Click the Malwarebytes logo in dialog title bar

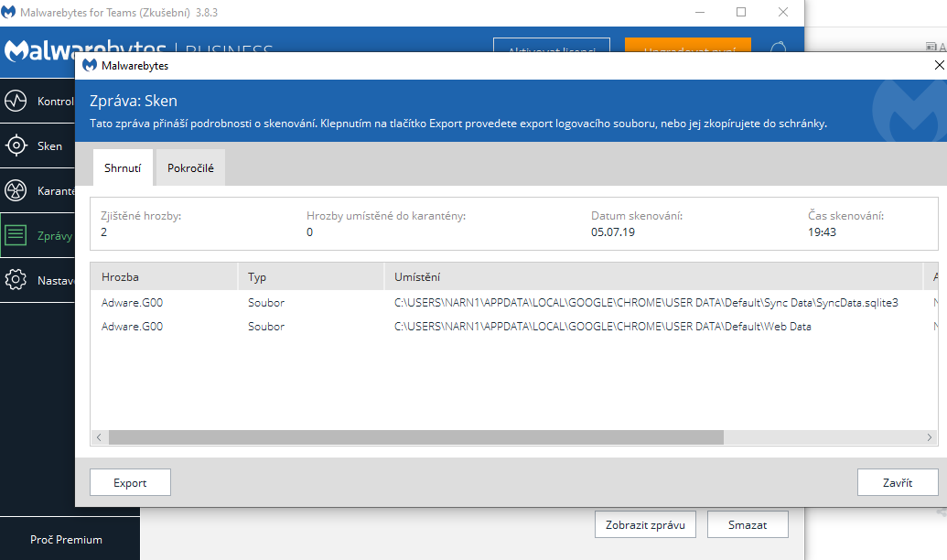[x=90, y=65]
